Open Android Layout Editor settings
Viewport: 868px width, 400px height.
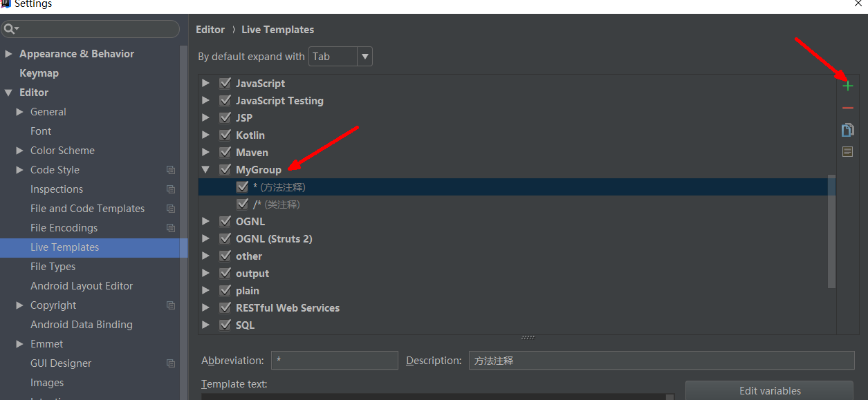(82, 286)
